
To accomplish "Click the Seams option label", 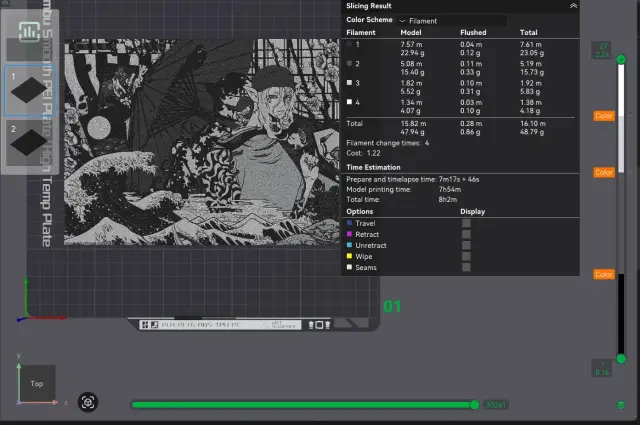I will [366, 267].
